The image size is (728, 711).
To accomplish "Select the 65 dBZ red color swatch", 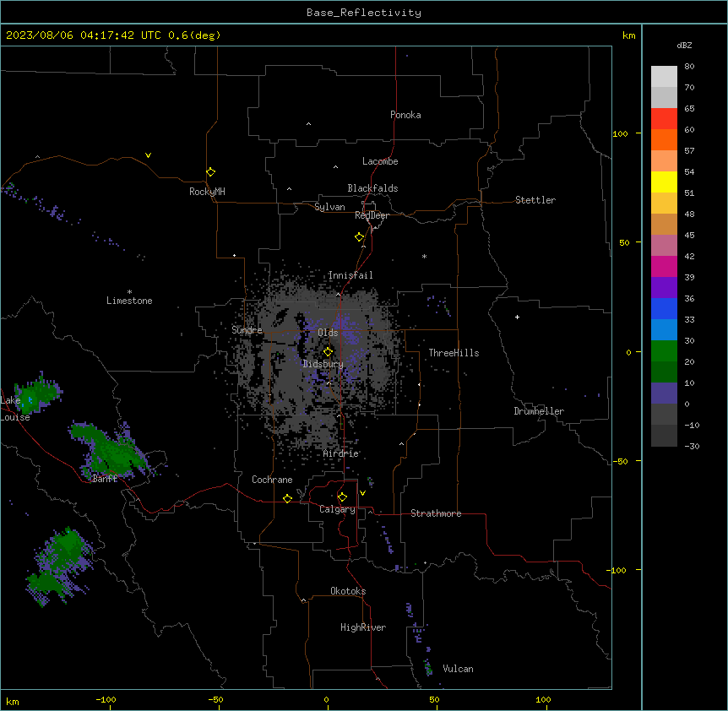I will 664,119.
